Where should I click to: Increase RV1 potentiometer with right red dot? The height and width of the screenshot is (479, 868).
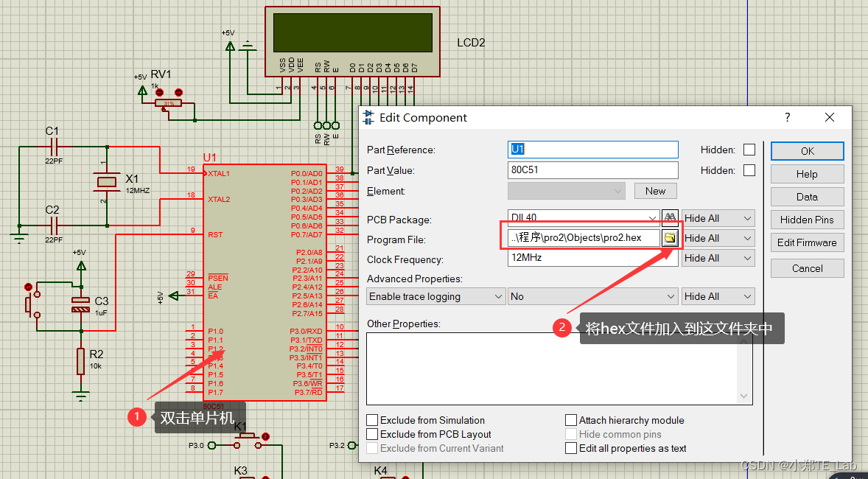[x=178, y=92]
